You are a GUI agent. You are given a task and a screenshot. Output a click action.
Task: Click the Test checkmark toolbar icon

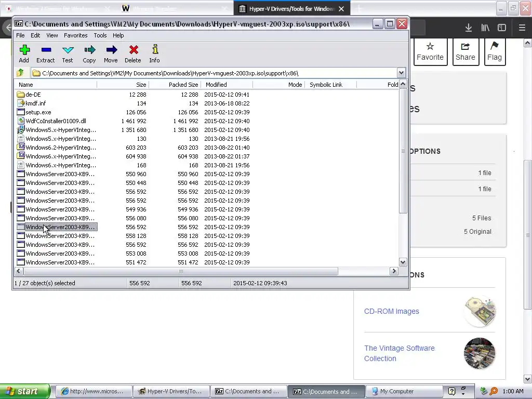coord(68,50)
